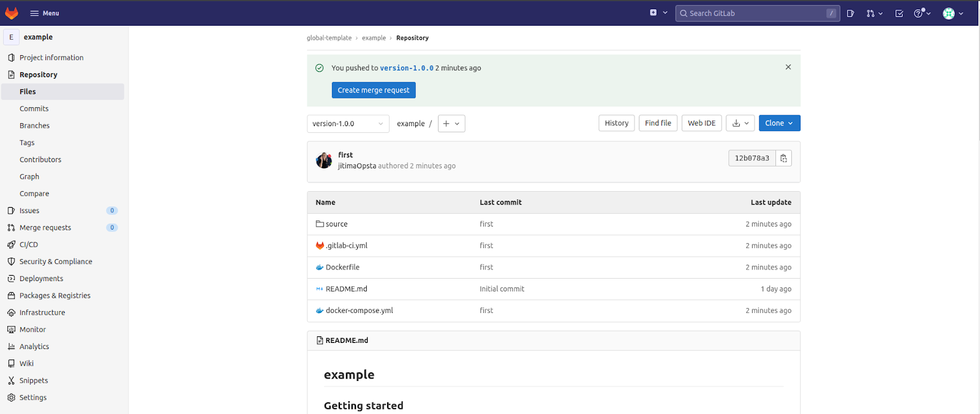The width and height of the screenshot is (980, 414).
Task: Click the example breadcrumb link
Action: 374,38
